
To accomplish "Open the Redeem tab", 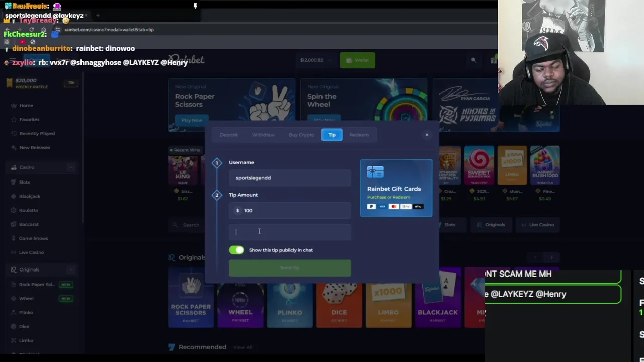I will [359, 135].
